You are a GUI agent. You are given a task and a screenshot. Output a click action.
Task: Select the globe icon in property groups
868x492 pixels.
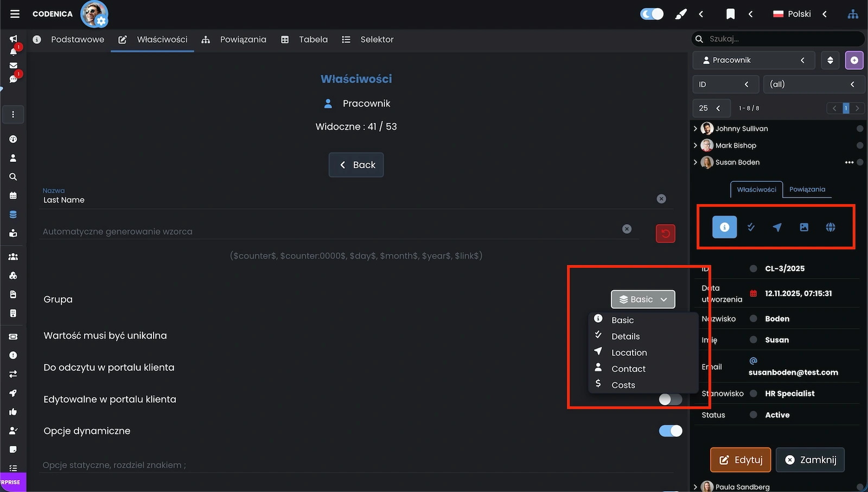830,227
